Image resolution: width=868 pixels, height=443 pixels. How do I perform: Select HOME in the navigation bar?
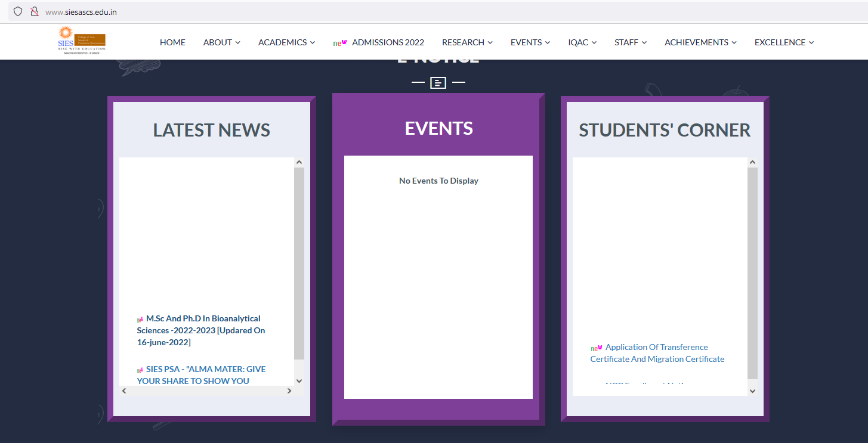(172, 42)
